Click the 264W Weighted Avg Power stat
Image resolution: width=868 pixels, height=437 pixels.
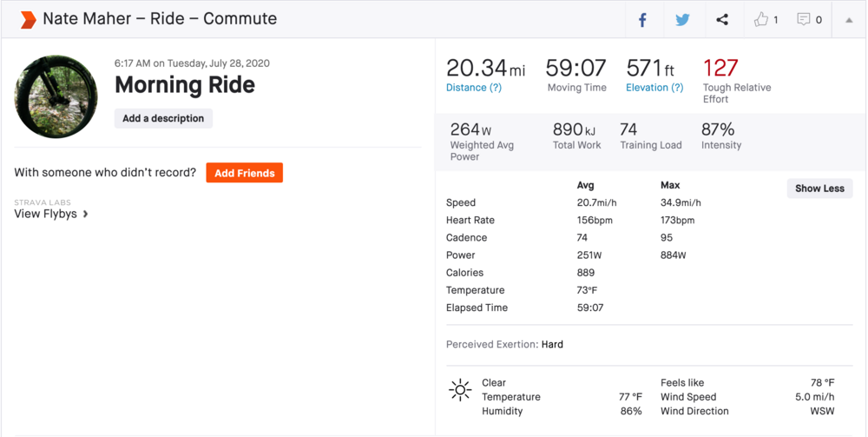click(x=470, y=129)
